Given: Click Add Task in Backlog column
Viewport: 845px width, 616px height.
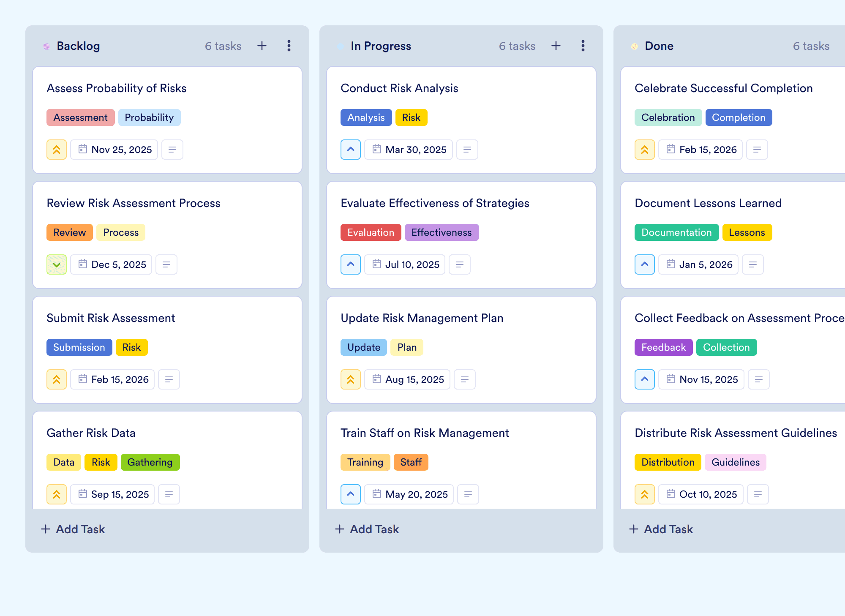Looking at the screenshot, I should (73, 529).
